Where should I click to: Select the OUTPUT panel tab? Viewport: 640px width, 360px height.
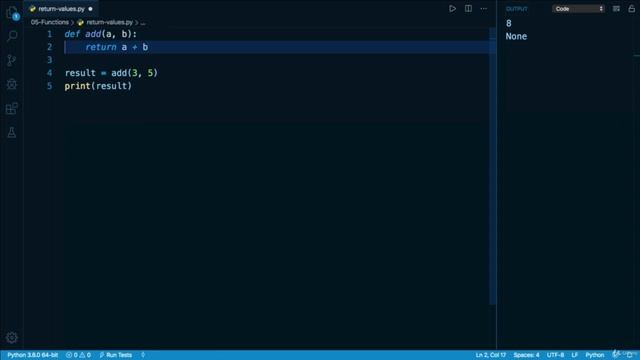517,9
